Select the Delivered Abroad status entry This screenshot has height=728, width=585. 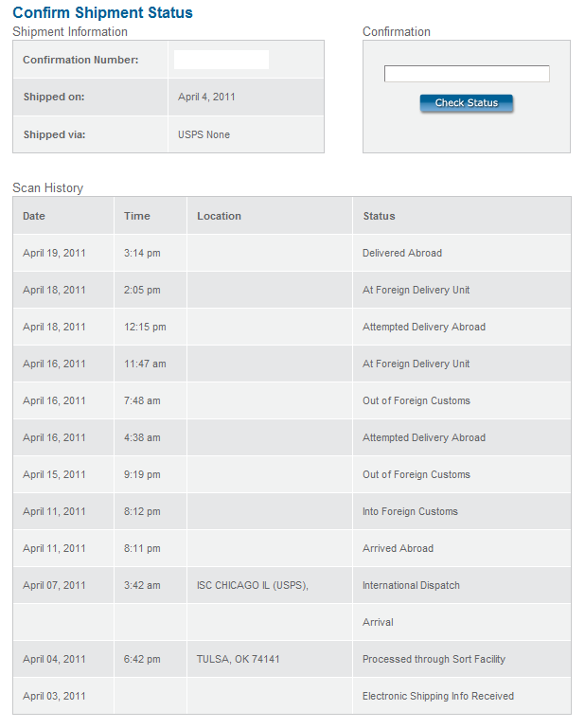[x=402, y=253]
